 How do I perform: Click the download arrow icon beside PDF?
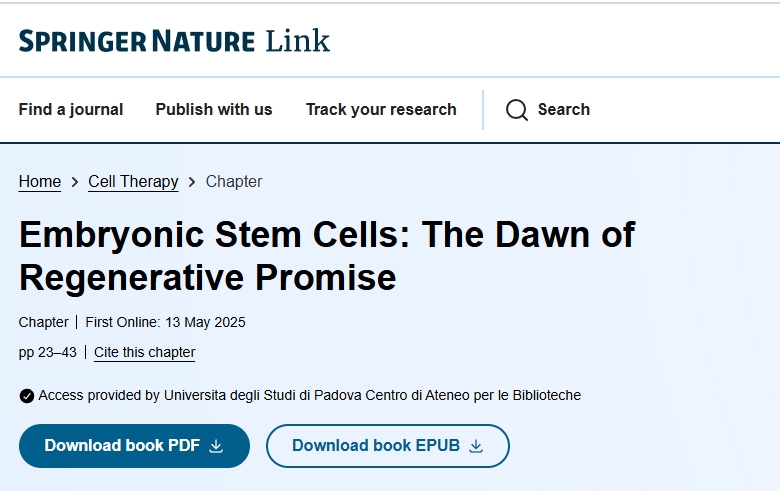(216, 446)
